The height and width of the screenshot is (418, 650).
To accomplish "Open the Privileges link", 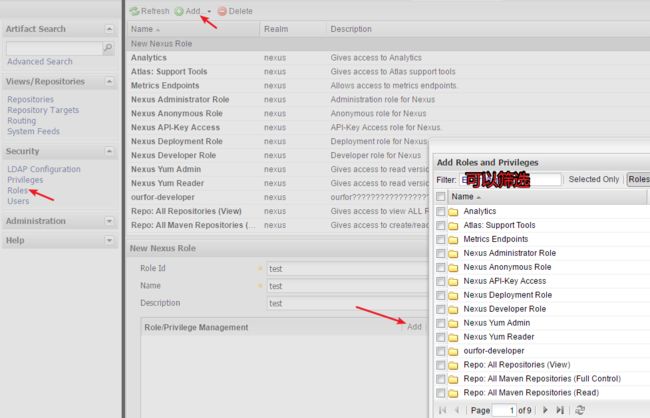I will click(25, 180).
